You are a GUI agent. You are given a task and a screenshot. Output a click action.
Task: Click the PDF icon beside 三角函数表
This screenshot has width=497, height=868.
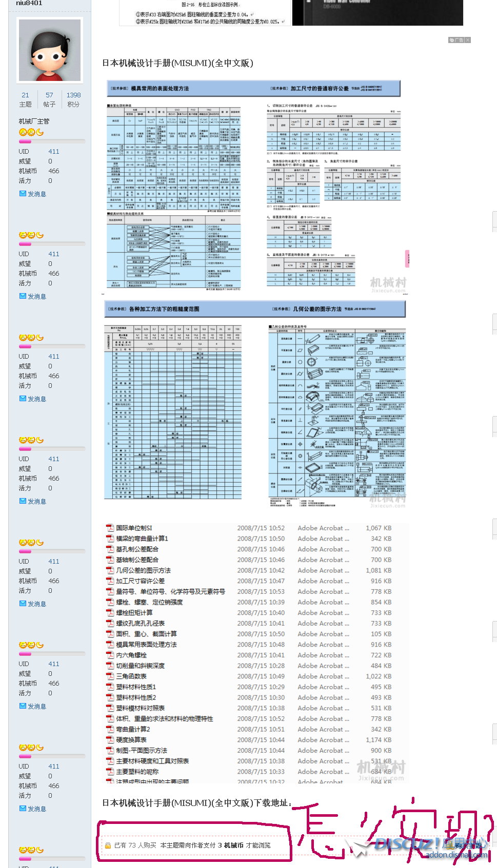110,676
